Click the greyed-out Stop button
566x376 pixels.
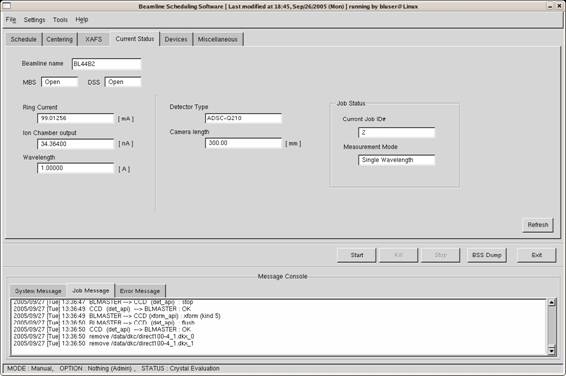(440, 255)
